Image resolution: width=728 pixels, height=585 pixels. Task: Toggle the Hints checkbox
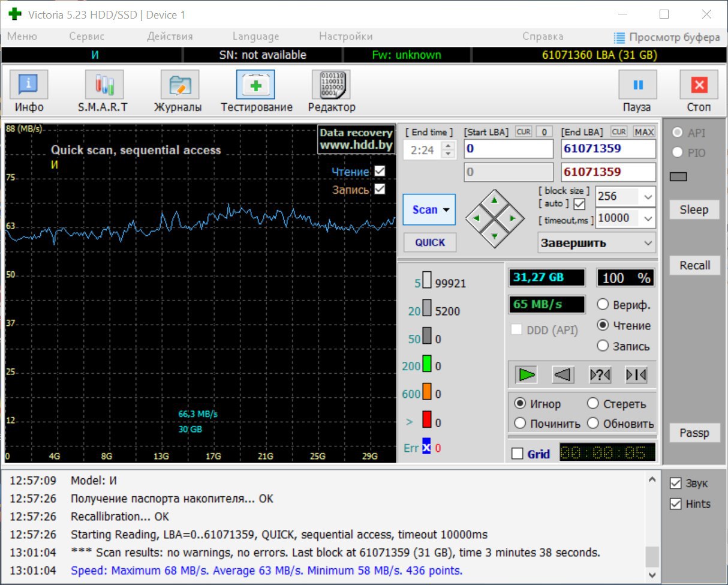[x=676, y=503]
